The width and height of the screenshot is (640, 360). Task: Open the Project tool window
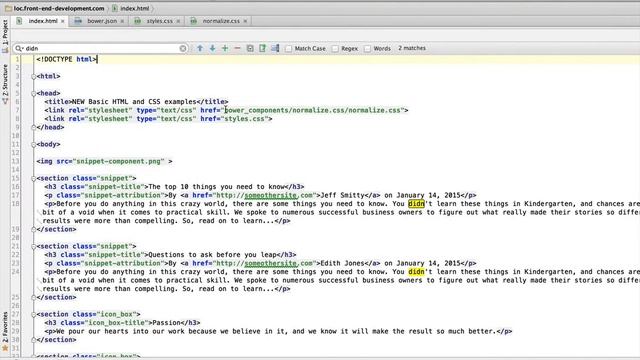[x=5, y=36]
